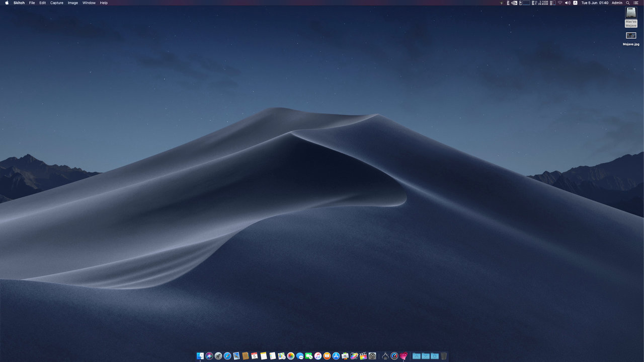Open Launchpad rocket icon in Dock
644x362 pixels.
pyautogui.click(x=218, y=356)
